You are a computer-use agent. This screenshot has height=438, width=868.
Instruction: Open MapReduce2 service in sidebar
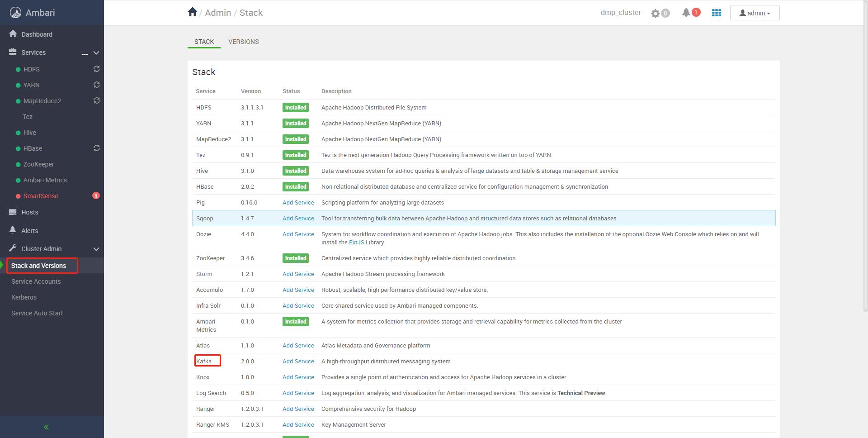click(x=42, y=101)
